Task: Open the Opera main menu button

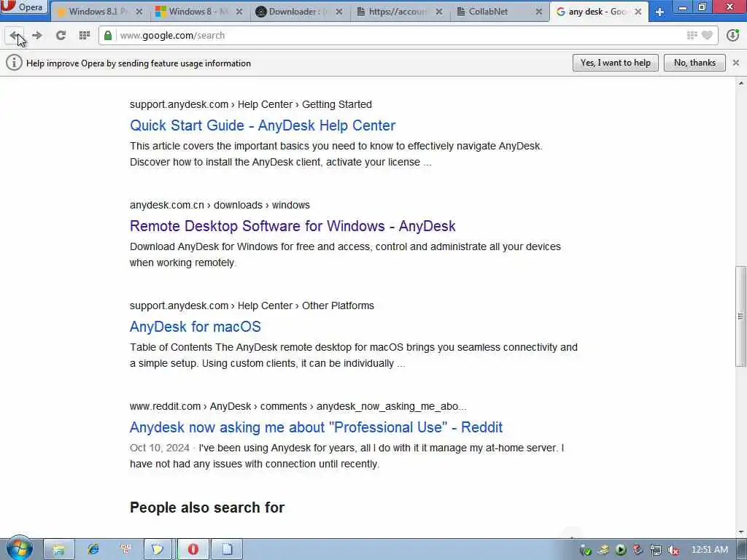Action: [x=24, y=7]
